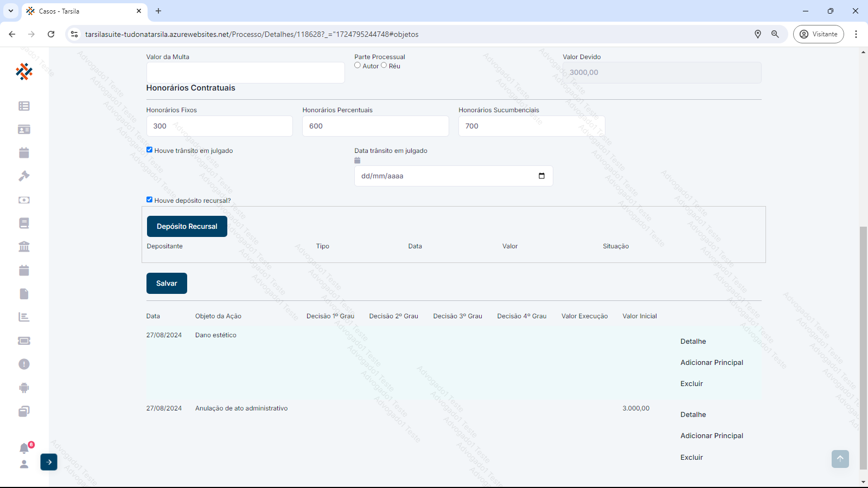This screenshot has width=868, height=488.
Task: Open the courthouse building sidebar icon
Action: click(x=24, y=247)
